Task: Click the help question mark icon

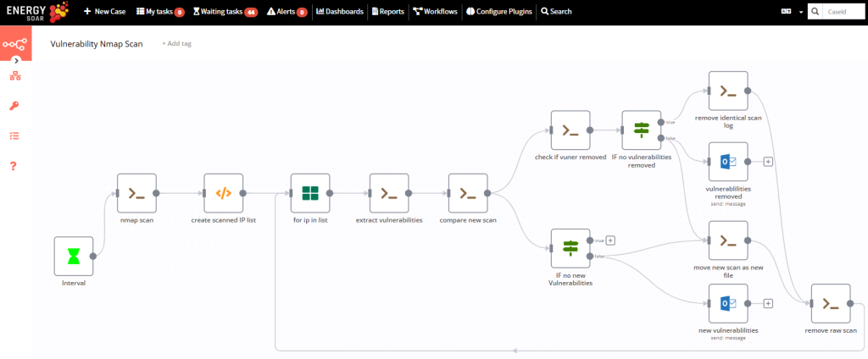Action: click(x=14, y=165)
